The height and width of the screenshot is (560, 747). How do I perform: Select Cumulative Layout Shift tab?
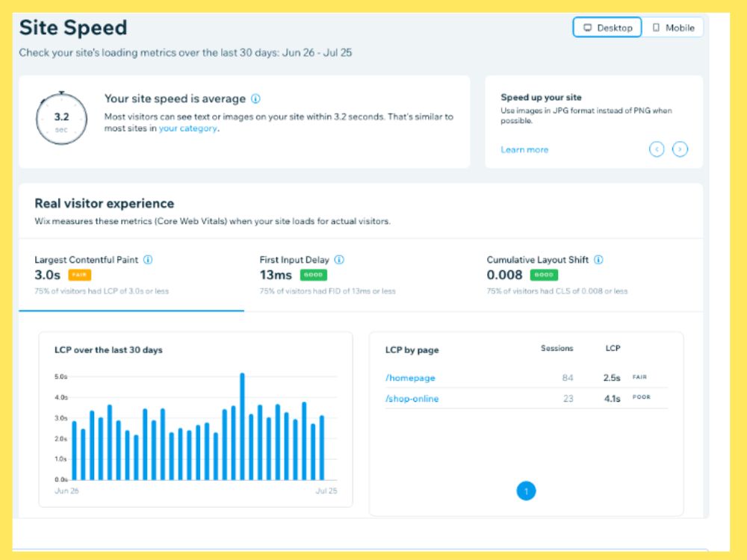pyautogui.click(x=586, y=276)
